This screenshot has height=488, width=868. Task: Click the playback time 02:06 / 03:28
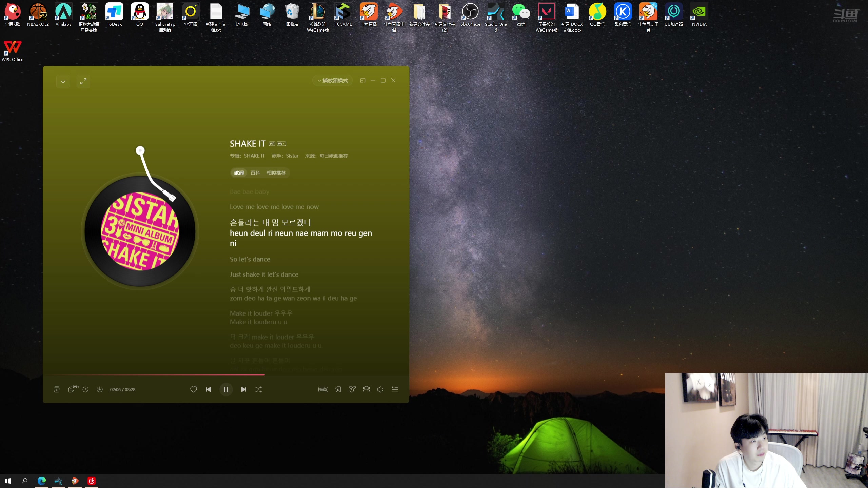tap(123, 390)
